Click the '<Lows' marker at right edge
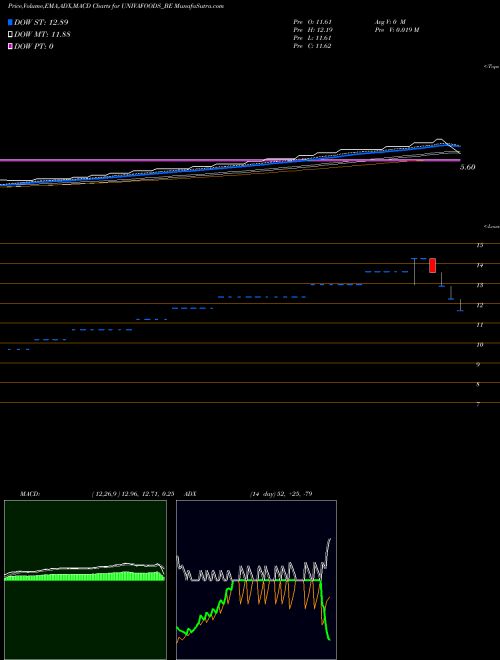 (492, 226)
